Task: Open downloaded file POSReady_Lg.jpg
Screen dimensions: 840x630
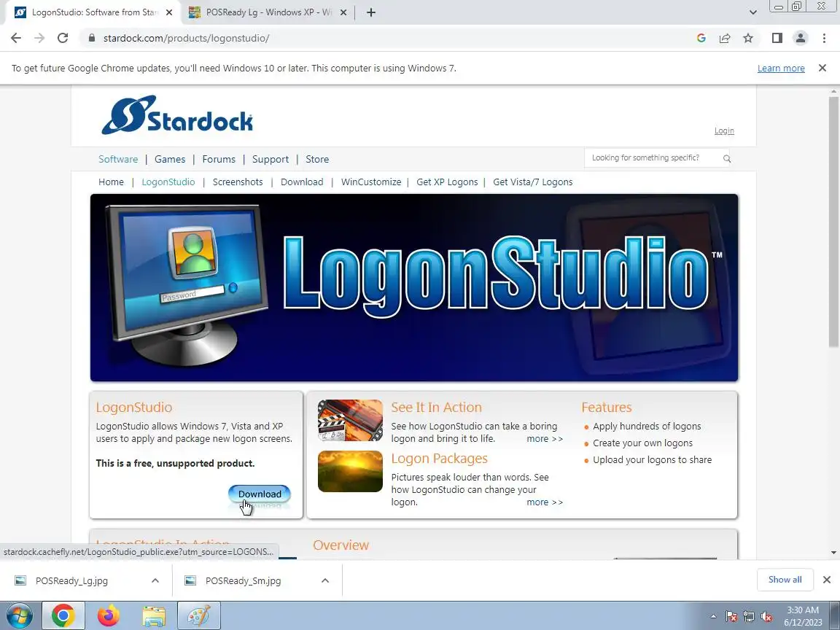Action: [x=71, y=580]
